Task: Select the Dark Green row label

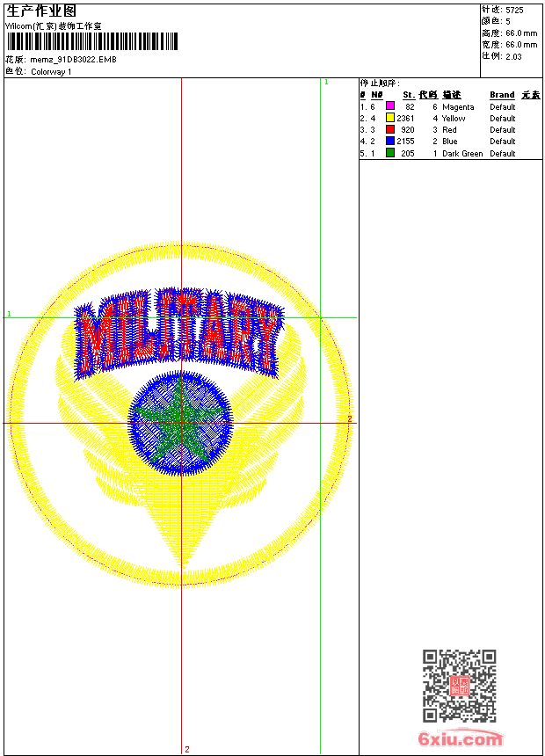Action: click(x=462, y=153)
